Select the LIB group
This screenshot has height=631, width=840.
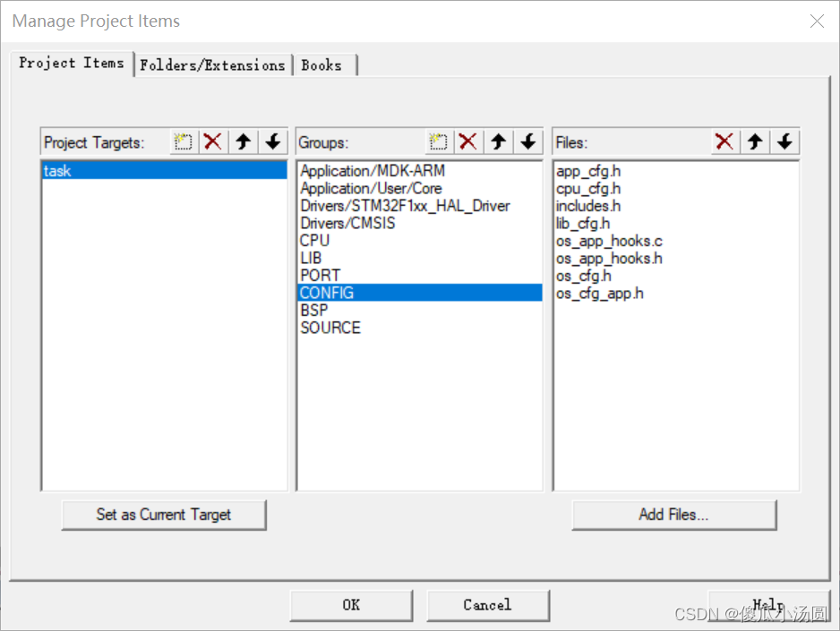(x=420, y=258)
